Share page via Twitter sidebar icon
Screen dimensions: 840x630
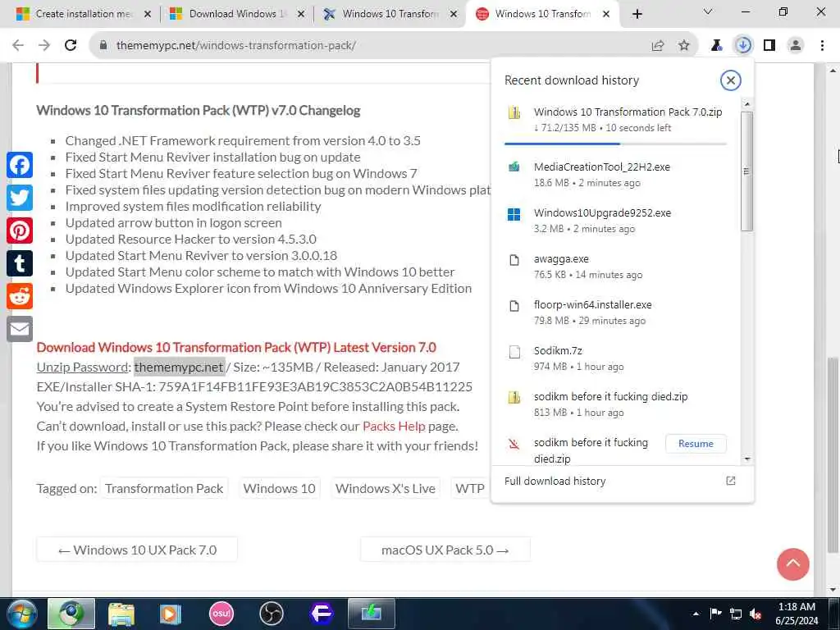click(x=20, y=198)
